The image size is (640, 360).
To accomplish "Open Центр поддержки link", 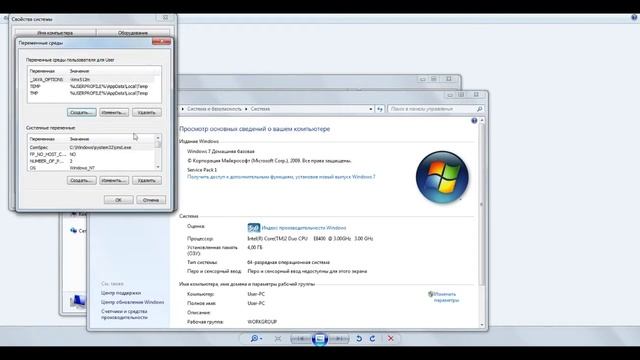I will [121, 293].
